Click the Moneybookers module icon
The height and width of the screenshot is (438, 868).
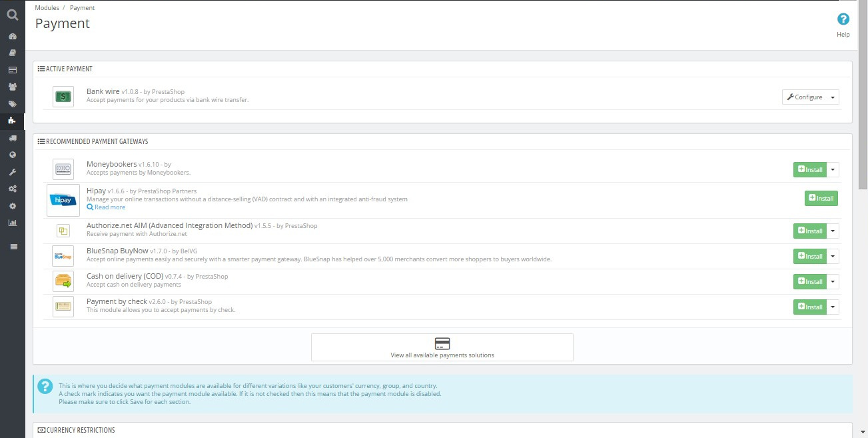(63, 169)
